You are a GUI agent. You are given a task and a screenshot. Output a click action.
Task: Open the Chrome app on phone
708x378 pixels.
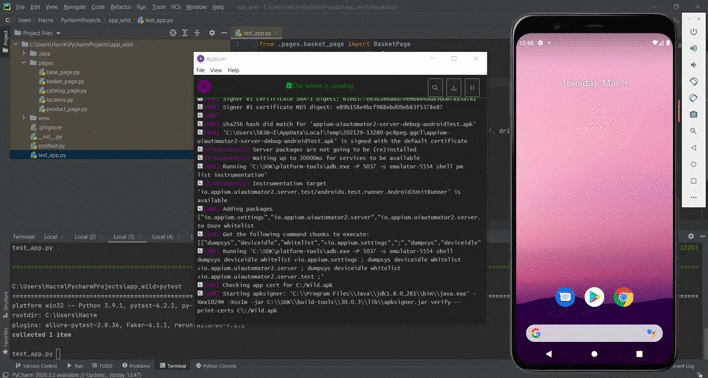click(x=624, y=297)
